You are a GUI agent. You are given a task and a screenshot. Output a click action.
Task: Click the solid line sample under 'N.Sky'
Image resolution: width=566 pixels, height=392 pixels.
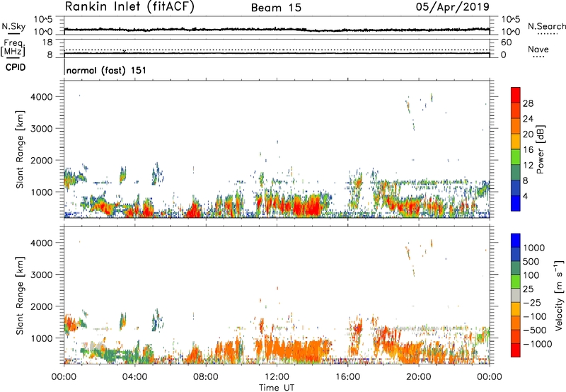[x=13, y=34]
